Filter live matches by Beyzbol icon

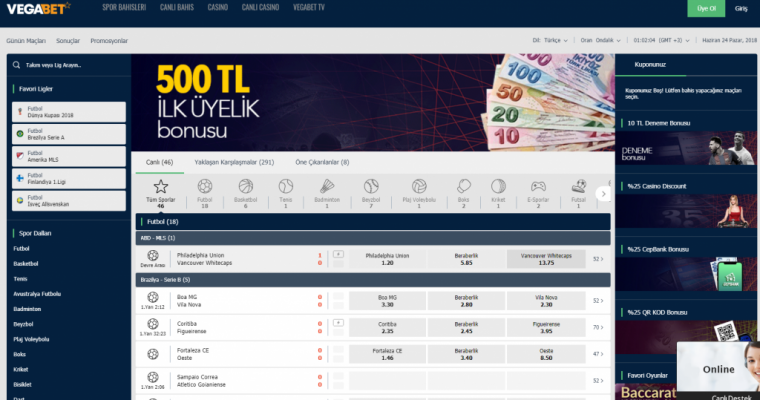point(371,186)
